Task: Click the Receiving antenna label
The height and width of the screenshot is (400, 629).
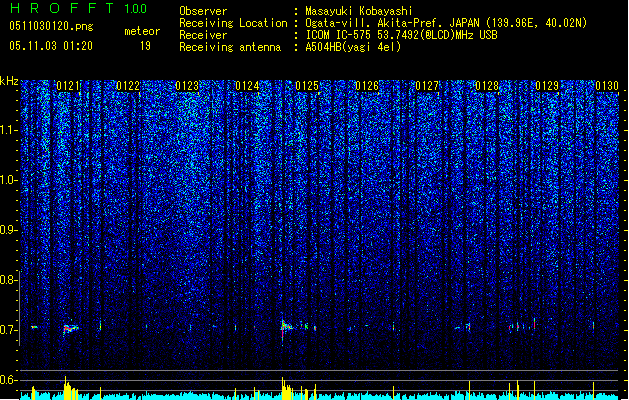Action: tap(230, 47)
